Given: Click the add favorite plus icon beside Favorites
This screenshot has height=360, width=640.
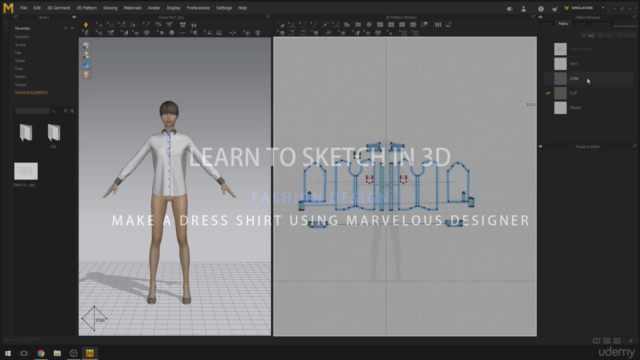Looking at the screenshot, I should (65, 28).
